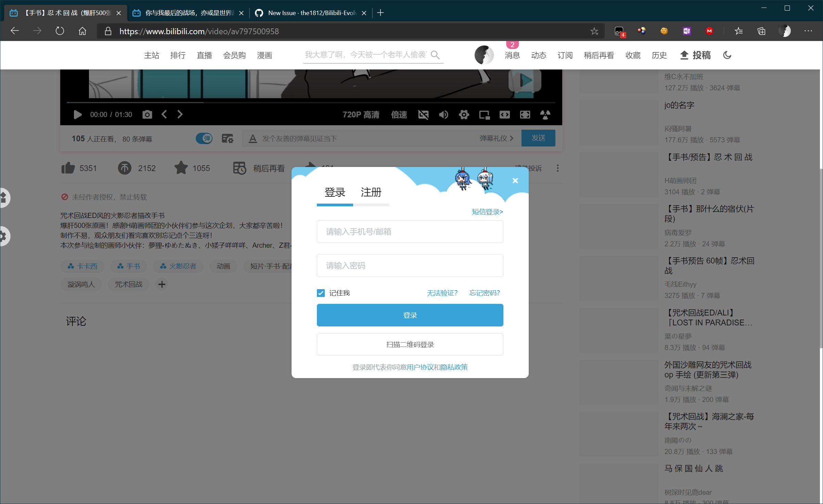The image size is (823, 504).
Task: Switch to widescreen mode icon
Action: tap(504, 115)
